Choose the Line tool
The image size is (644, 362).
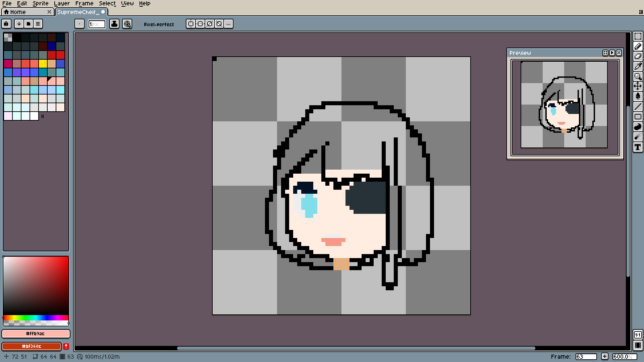pyautogui.click(x=638, y=107)
